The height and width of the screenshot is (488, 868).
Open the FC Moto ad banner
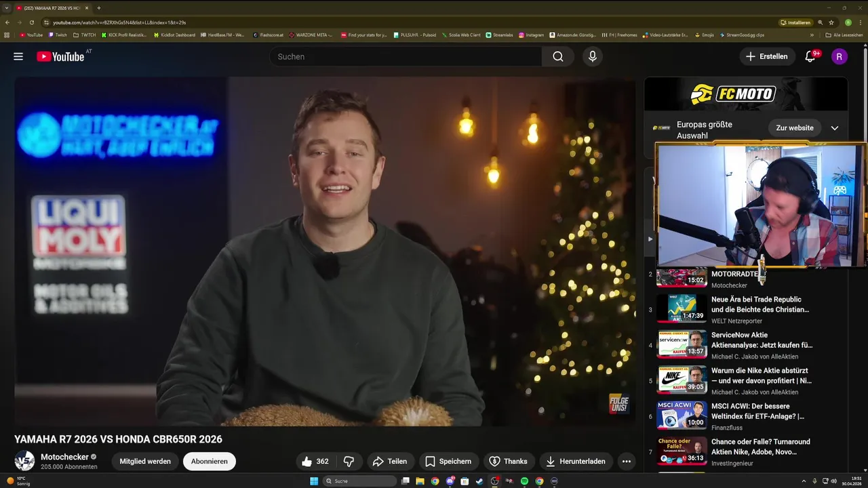(746, 94)
